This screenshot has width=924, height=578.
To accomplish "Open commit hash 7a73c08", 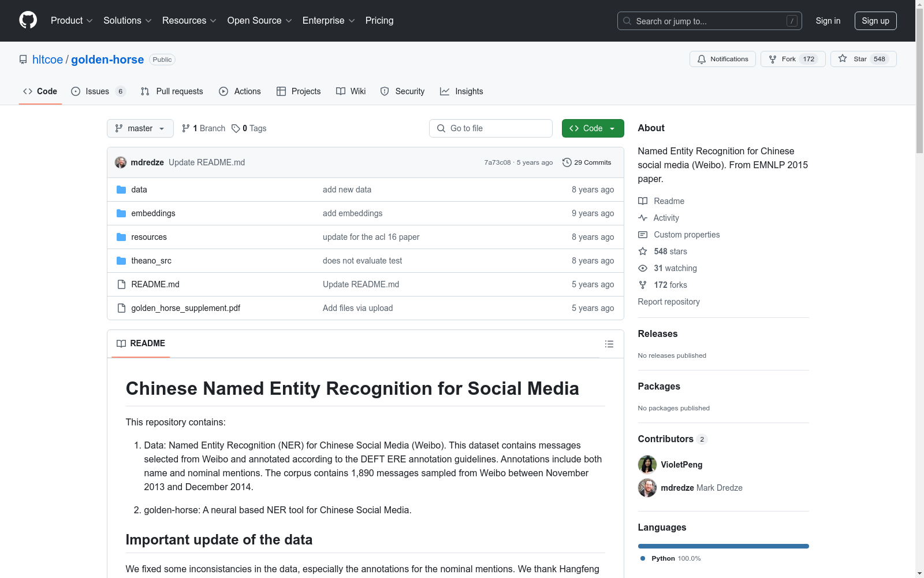I will coord(497,162).
